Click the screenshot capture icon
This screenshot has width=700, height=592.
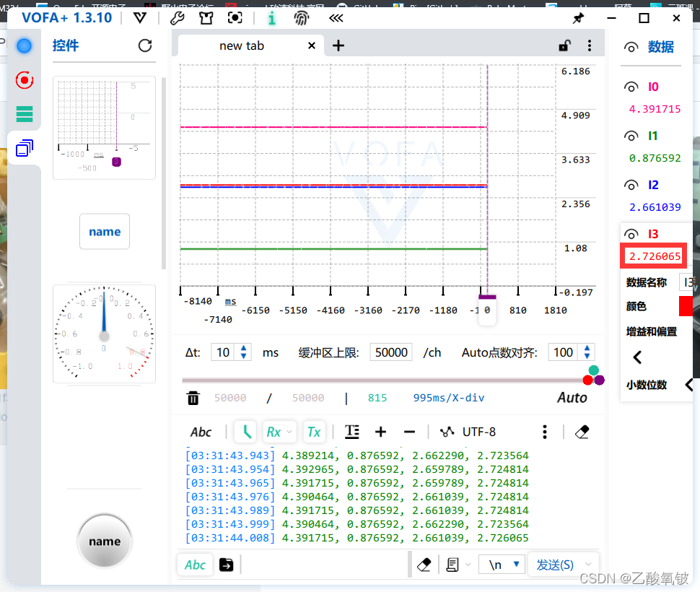(235, 18)
